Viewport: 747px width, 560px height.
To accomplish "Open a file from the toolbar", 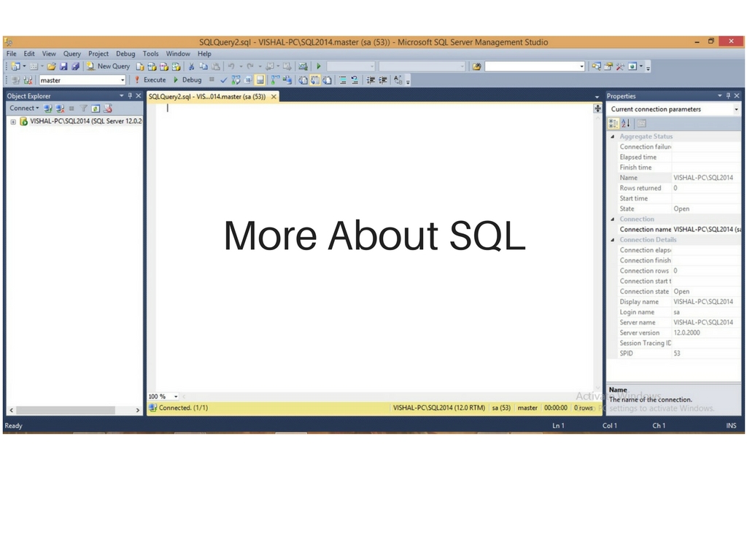I will coord(53,66).
